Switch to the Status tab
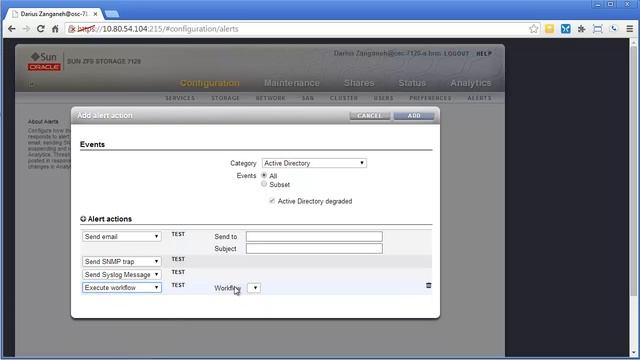The image size is (640, 360). coord(412,83)
